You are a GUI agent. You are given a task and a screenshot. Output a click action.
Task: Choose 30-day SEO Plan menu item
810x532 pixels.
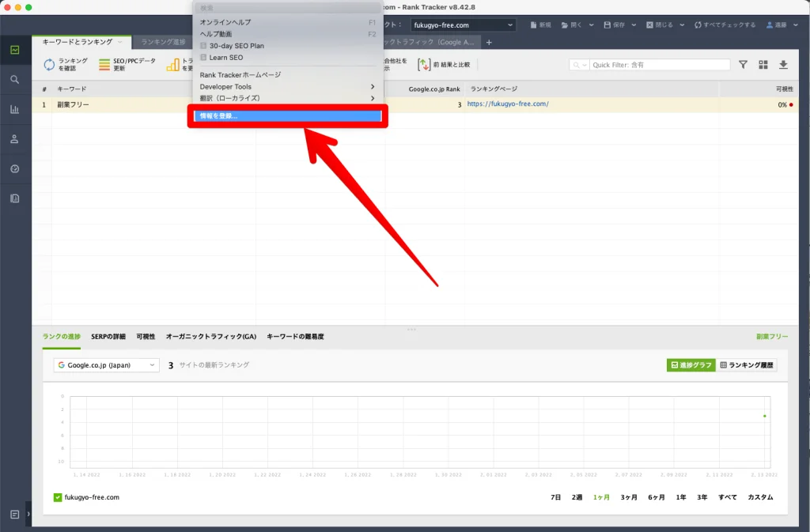click(x=287, y=45)
